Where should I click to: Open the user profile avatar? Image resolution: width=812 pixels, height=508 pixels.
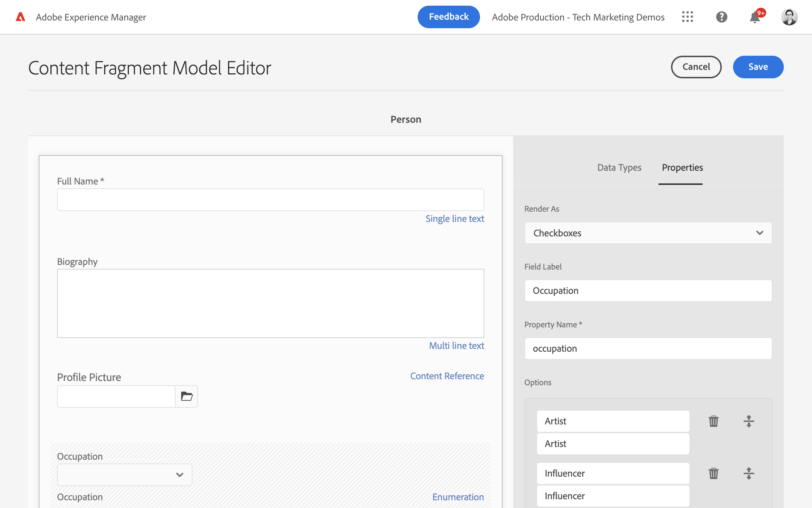(789, 17)
